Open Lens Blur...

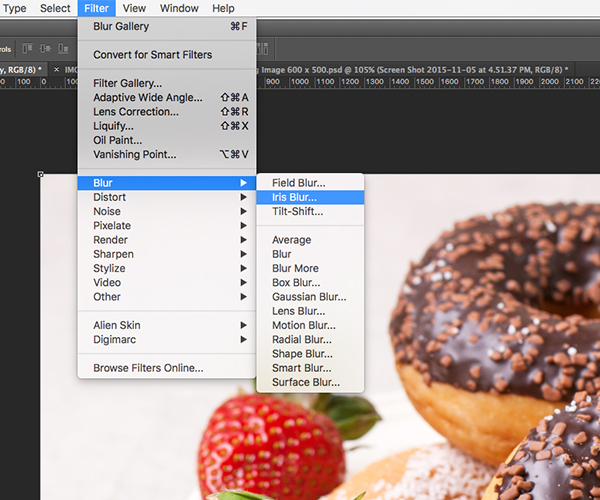point(310,311)
